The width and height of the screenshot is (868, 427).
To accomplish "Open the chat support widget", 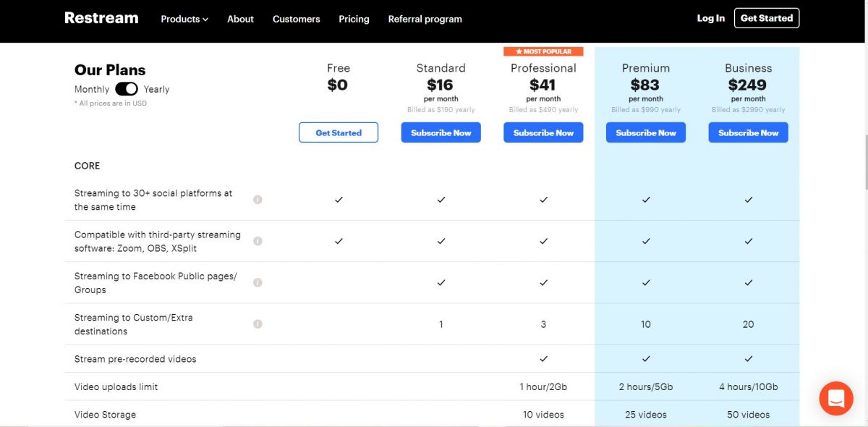I will click(x=836, y=398).
